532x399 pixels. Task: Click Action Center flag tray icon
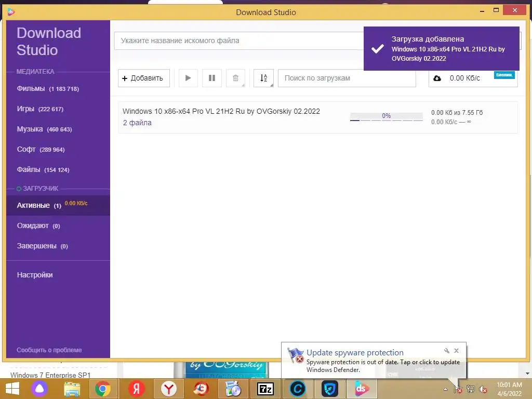(458, 389)
